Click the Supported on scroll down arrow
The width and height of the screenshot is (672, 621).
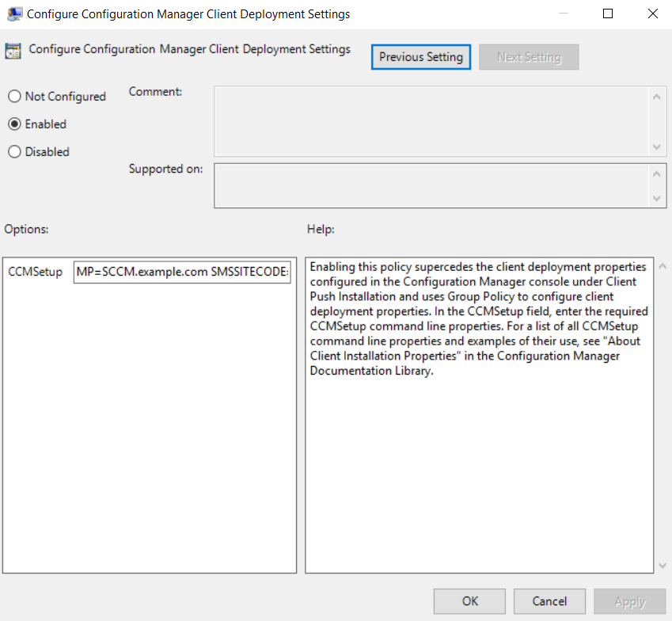pyautogui.click(x=656, y=198)
